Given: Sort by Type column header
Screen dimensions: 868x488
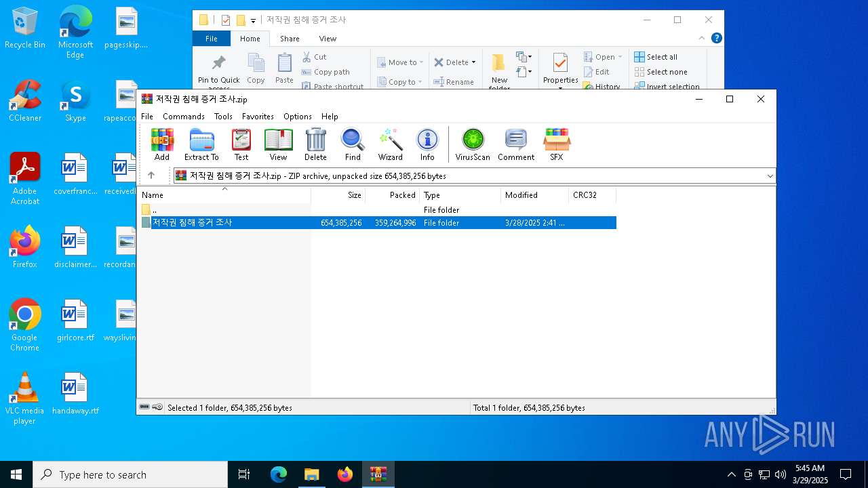Looking at the screenshot, I should click(460, 195).
